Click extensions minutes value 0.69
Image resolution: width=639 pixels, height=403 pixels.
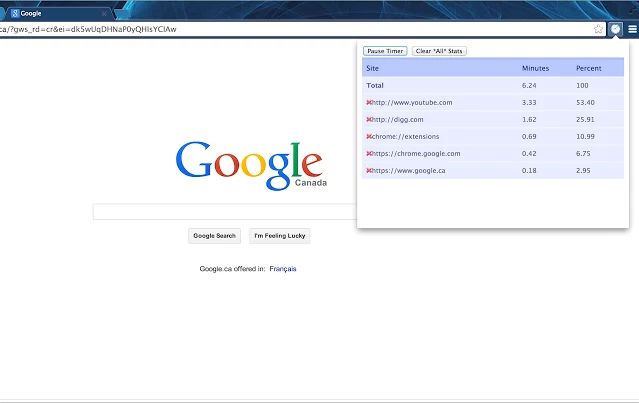tap(529, 137)
